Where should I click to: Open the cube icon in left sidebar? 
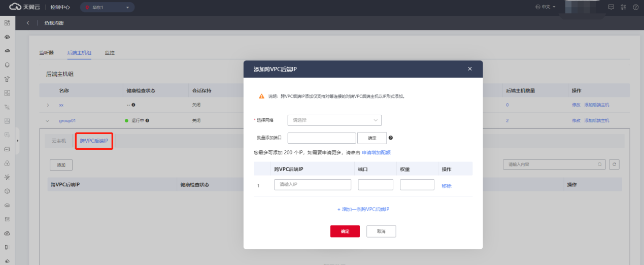[x=7, y=191]
